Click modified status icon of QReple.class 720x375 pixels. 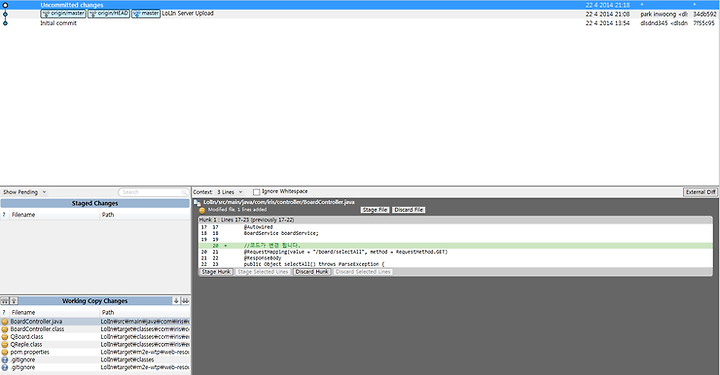(5, 345)
